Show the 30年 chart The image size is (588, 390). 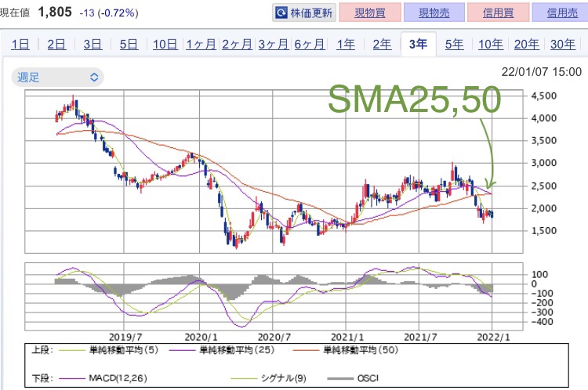point(563,45)
